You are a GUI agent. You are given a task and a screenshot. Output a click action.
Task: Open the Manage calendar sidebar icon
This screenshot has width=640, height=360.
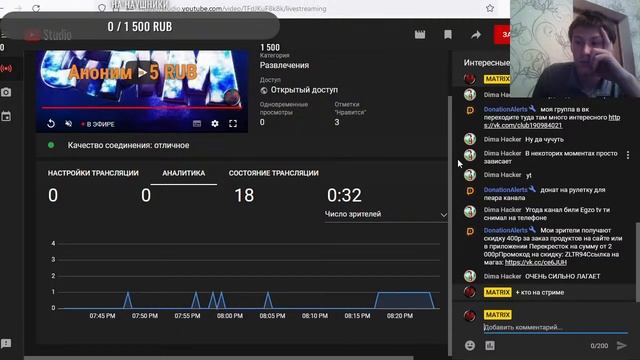[6, 116]
